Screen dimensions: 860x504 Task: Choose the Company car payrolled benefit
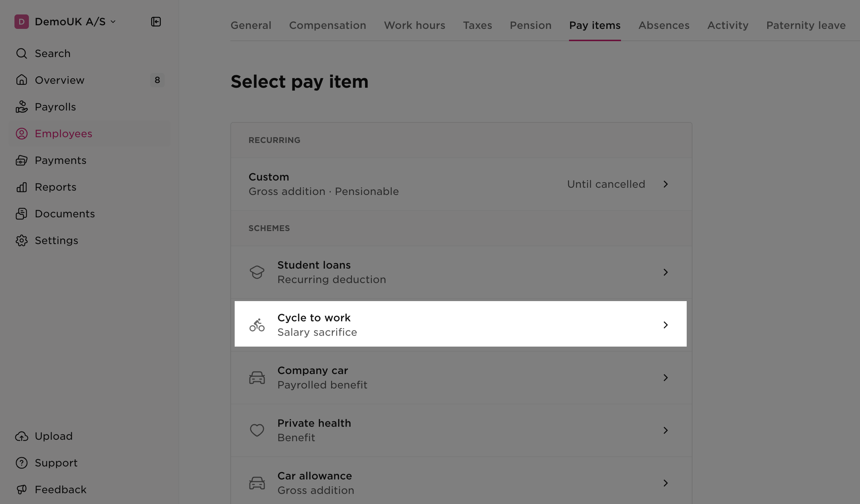coord(461,378)
